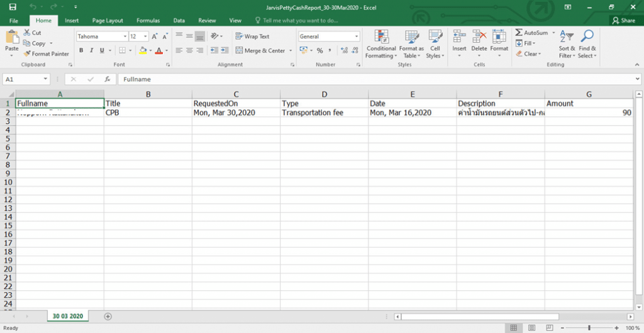The height and width of the screenshot is (333, 644).
Task: Open the Merge & Center dropdown arrow
Action: pos(291,51)
